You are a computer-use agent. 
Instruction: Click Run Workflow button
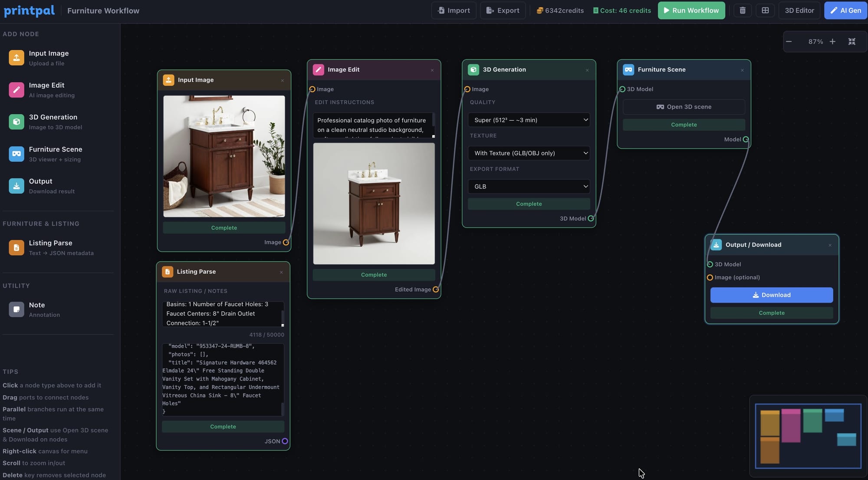(x=691, y=10)
